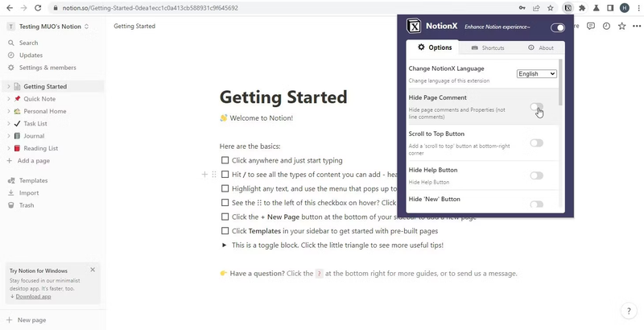
Task: Click the NotionX logo in popup
Action: [x=414, y=26]
